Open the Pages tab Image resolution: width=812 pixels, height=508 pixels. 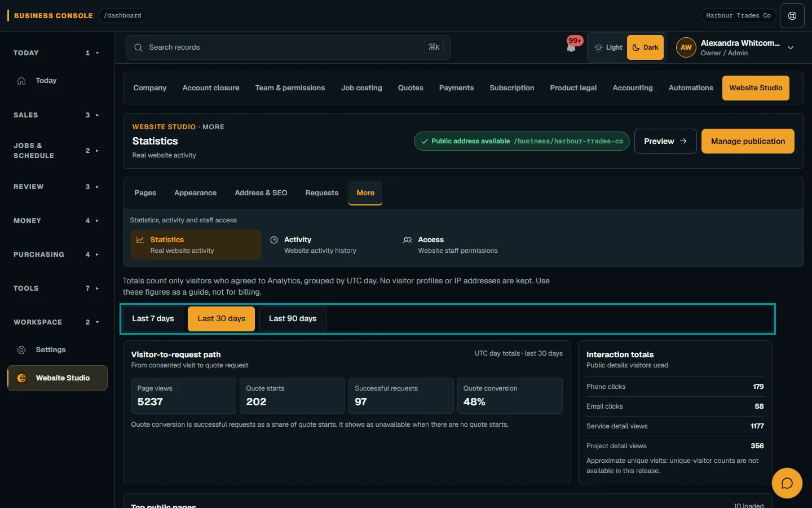(145, 193)
